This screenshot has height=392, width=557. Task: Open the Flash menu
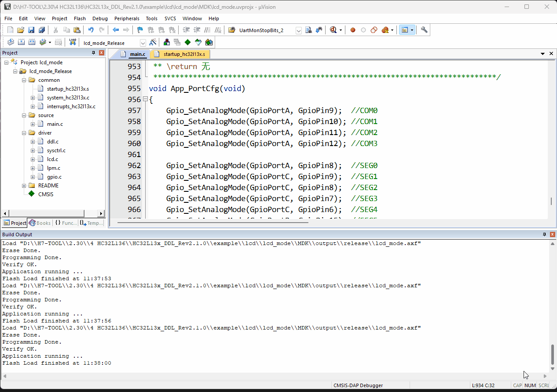80,18
